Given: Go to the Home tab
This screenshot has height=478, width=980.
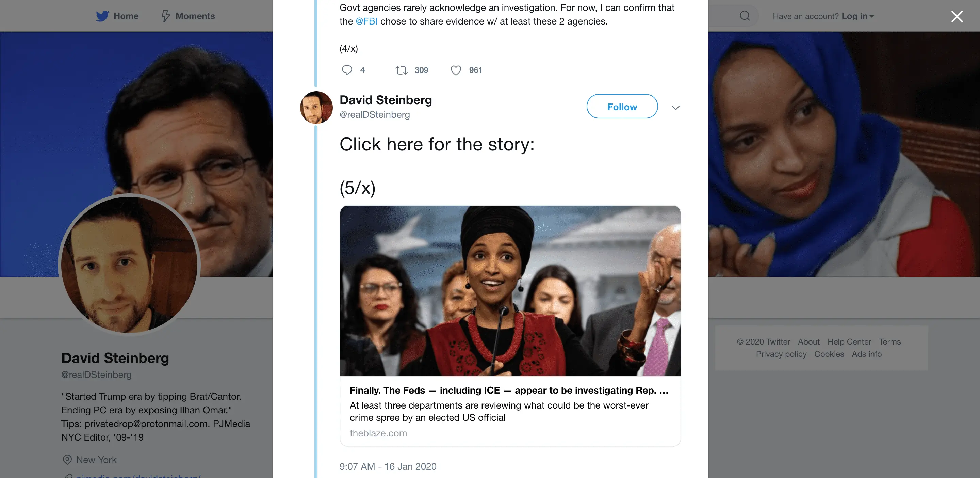Looking at the screenshot, I should pos(126,16).
